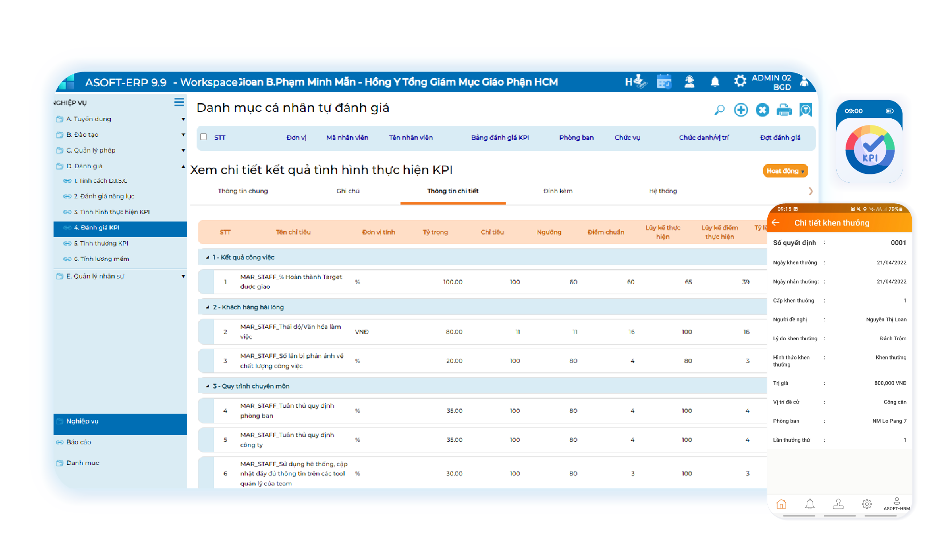Open notifications via the bell icon
Image resolution: width=927 pixels, height=560 pixels.
tap(715, 81)
